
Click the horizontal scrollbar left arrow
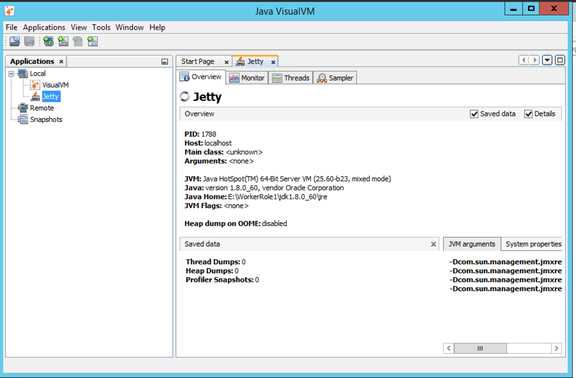pyautogui.click(x=449, y=348)
